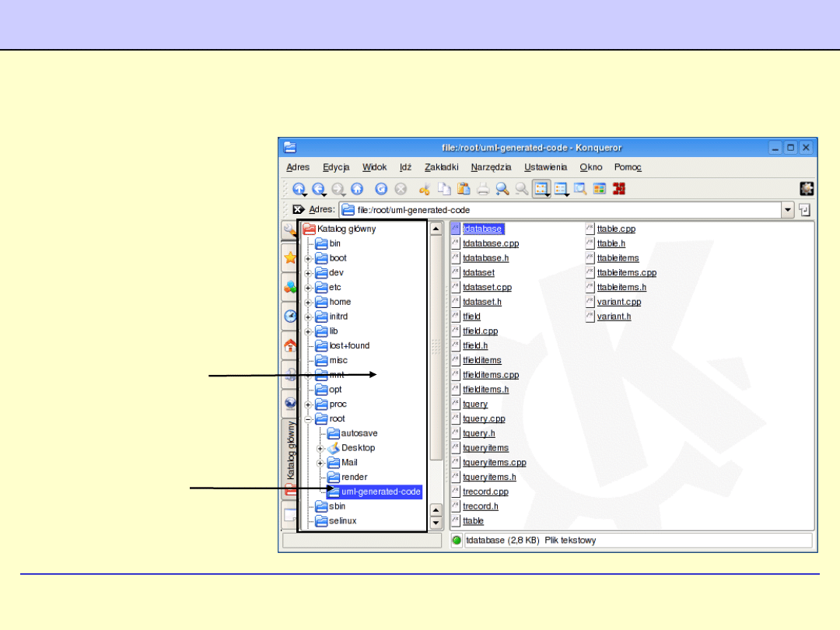840x630 pixels.
Task: Expand the Desktop folder in tree
Action: [x=320, y=449]
